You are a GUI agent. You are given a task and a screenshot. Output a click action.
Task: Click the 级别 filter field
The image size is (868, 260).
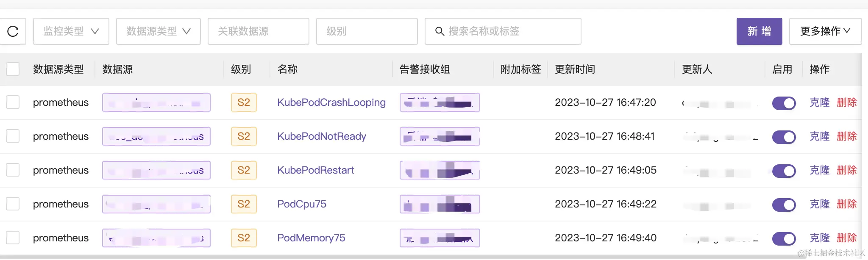tap(367, 31)
